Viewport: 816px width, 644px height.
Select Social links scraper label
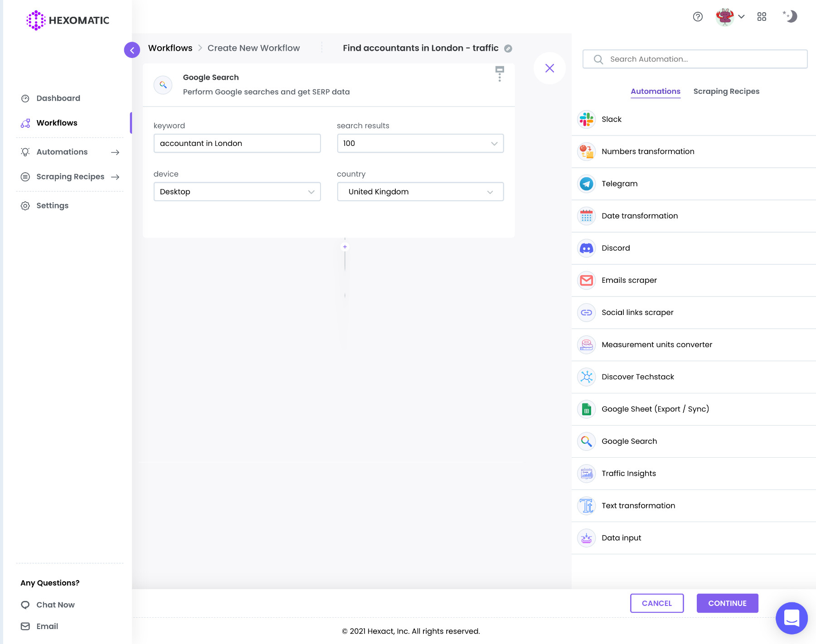click(637, 312)
